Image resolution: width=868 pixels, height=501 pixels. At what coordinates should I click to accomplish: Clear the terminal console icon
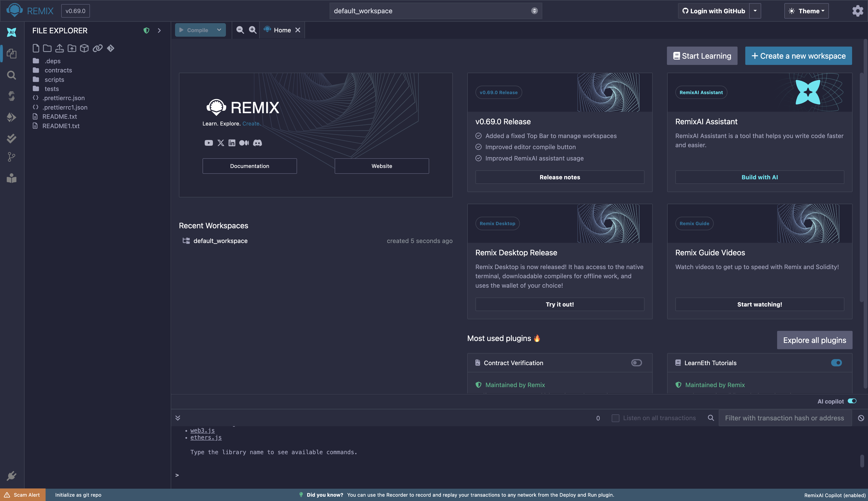[x=861, y=418]
